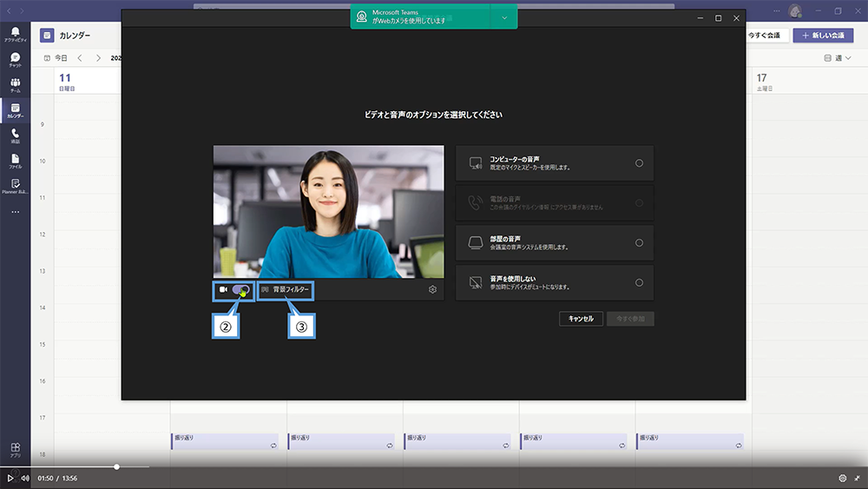Image resolution: width=868 pixels, height=489 pixels.
Task: Exit full screen in the video player
Action: coord(858,478)
